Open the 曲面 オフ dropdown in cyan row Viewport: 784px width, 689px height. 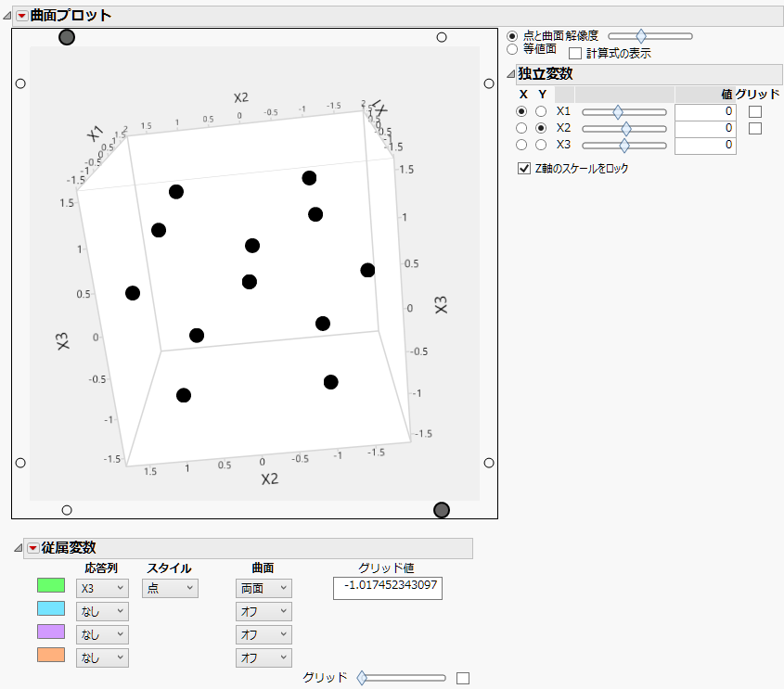tap(263, 611)
